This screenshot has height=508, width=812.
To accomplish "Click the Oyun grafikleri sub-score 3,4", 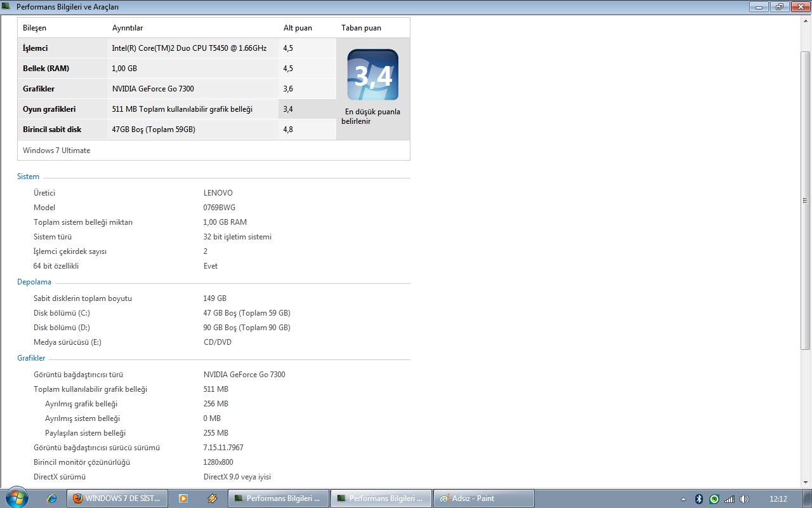I will pyautogui.click(x=288, y=109).
